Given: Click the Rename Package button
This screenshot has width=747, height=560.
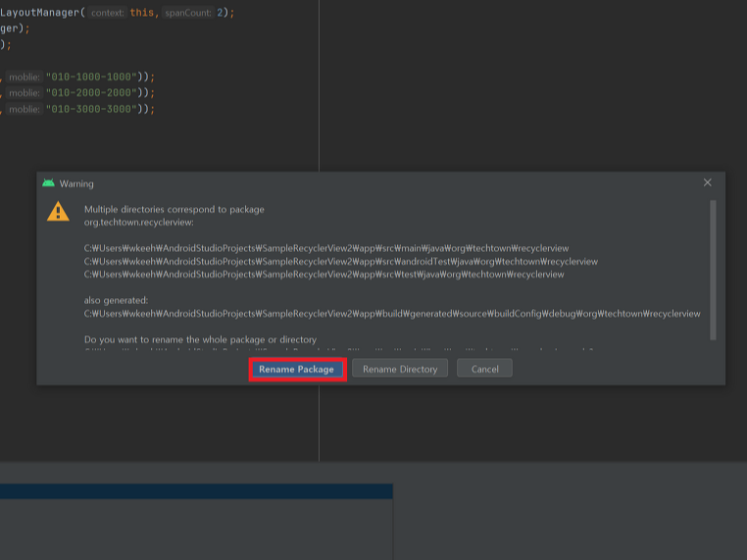Looking at the screenshot, I should click(x=297, y=370).
